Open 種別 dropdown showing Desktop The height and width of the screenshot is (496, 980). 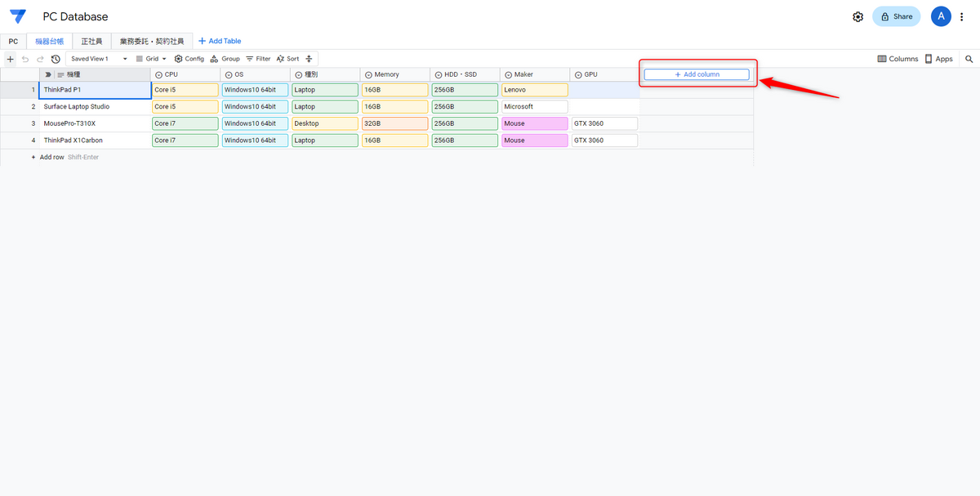point(325,123)
